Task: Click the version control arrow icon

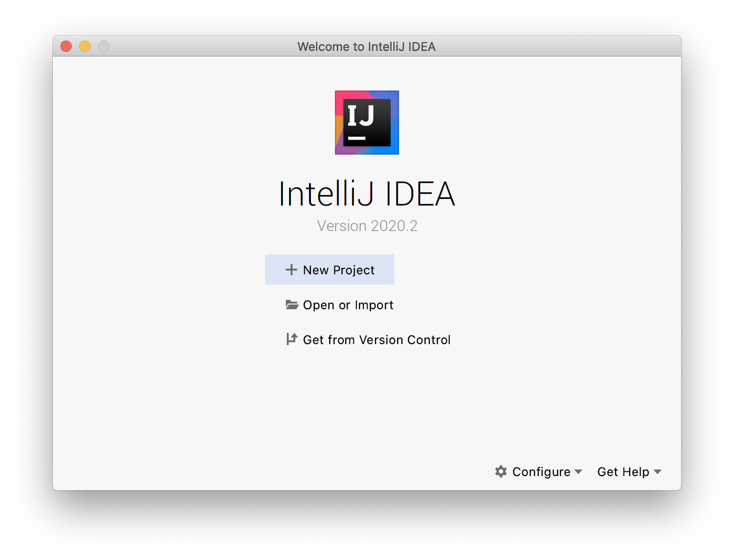Action: (292, 339)
